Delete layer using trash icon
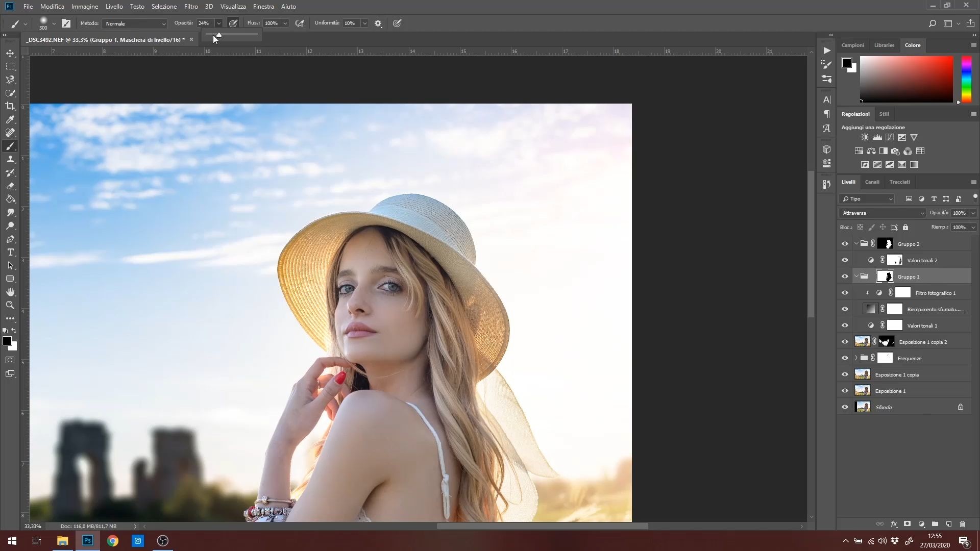Screen dimensions: 980x551 (962, 524)
